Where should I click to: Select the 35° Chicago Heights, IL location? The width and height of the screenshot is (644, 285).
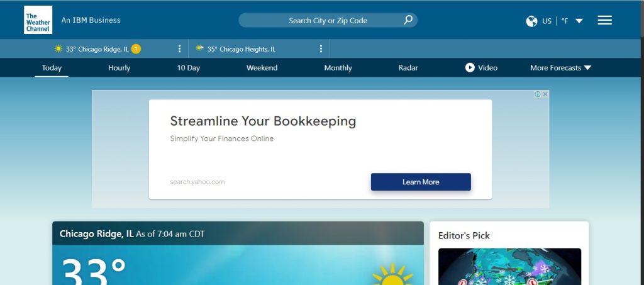tap(241, 49)
